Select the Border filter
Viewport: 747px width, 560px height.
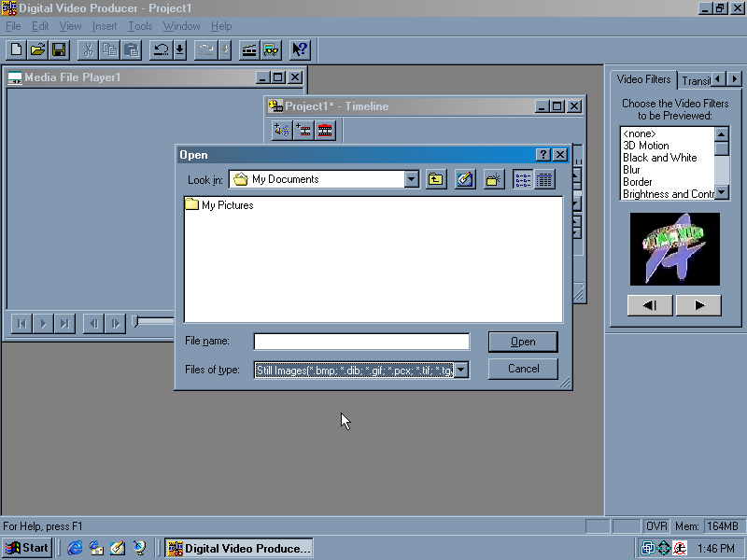[638, 182]
